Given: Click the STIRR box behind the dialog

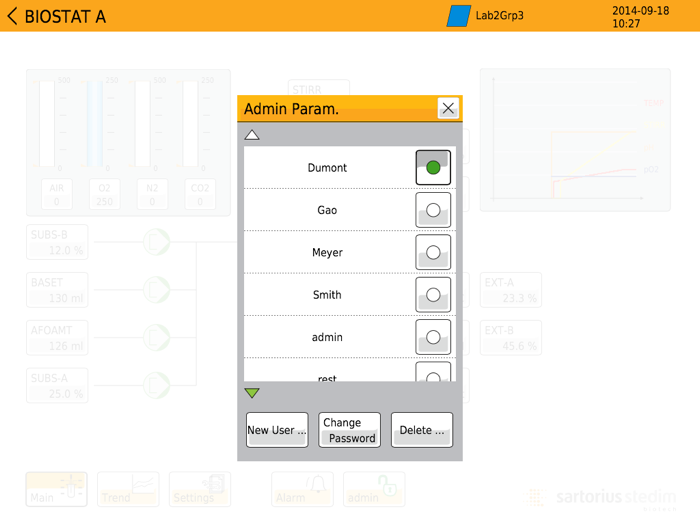Looking at the screenshot, I should tap(319, 88).
